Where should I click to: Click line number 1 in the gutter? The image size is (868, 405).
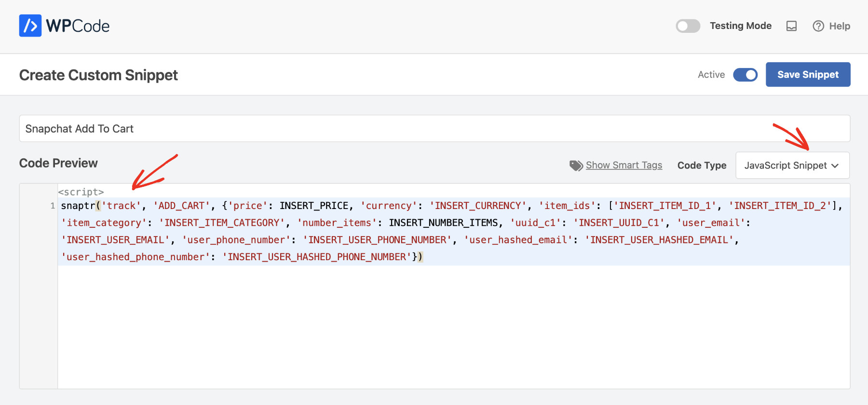[x=53, y=206]
